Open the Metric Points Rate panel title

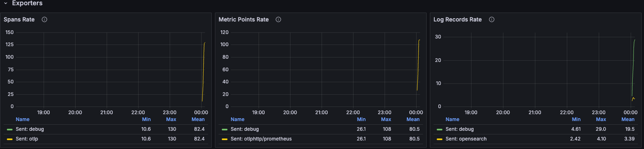tap(244, 19)
